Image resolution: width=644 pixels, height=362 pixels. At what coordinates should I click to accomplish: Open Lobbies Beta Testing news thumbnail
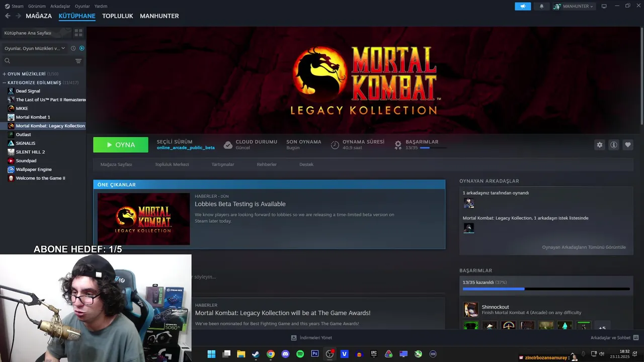[x=144, y=219]
